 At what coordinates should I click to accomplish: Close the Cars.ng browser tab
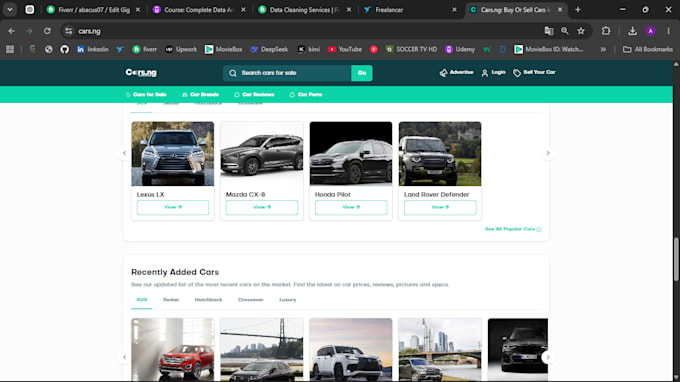click(560, 10)
